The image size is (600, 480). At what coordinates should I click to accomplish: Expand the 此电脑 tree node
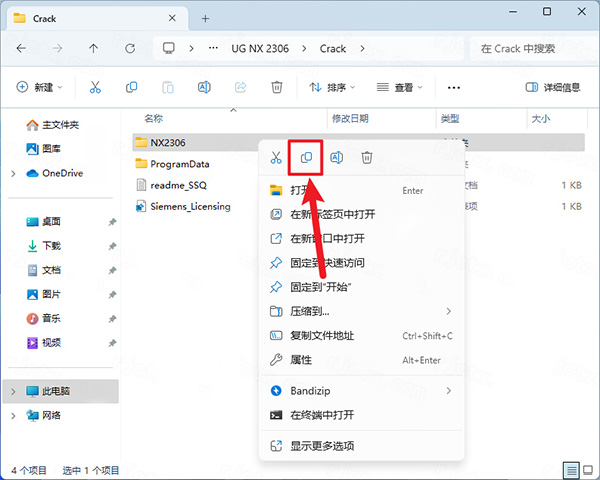coord(13,391)
